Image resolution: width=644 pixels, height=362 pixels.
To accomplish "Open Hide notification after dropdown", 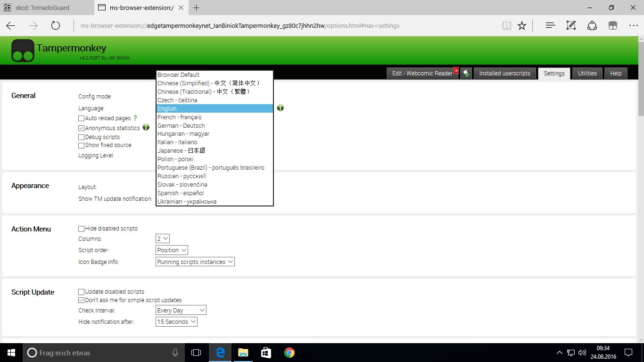I will (x=176, y=322).
